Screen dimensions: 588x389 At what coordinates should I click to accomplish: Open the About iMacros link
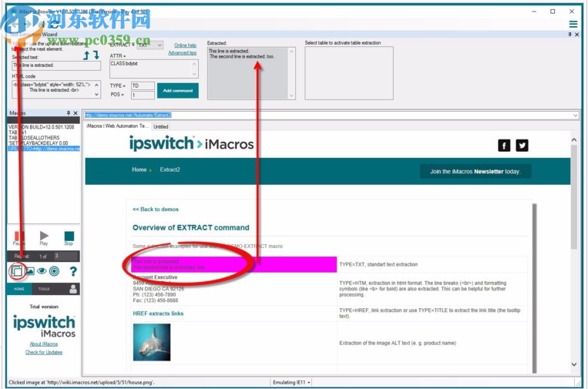click(x=44, y=344)
